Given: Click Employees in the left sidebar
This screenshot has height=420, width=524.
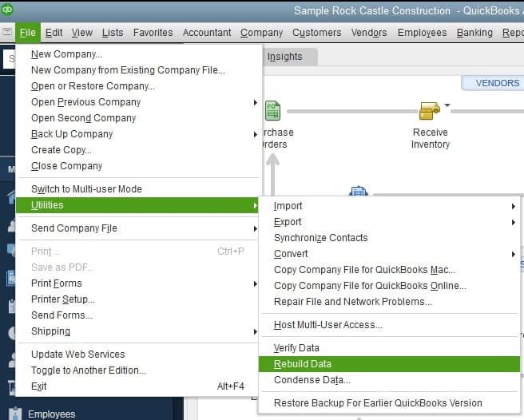Looking at the screenshot, I should tap(51, 414).
